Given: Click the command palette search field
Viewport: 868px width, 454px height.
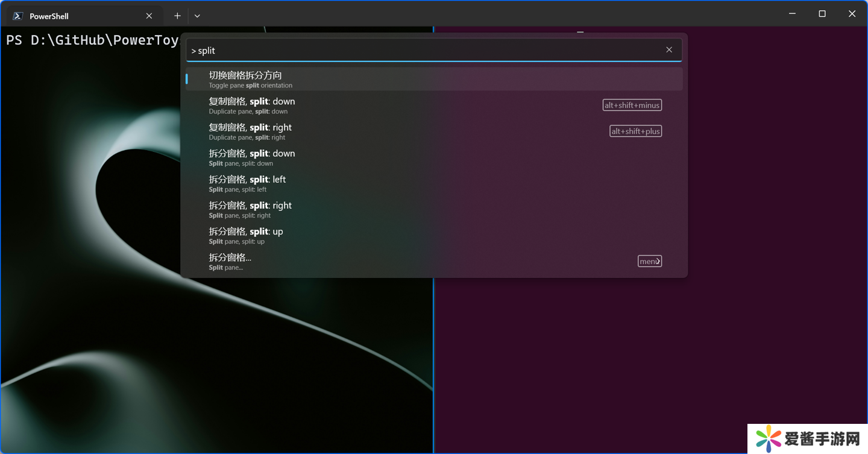Looking at the screenshot, I should point(422,51).
